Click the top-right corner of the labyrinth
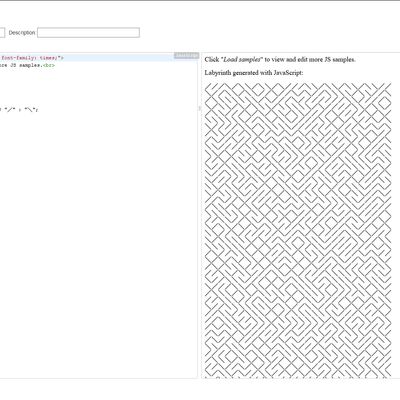Screen dimensions: 400x400 click(x=390, y=84)
